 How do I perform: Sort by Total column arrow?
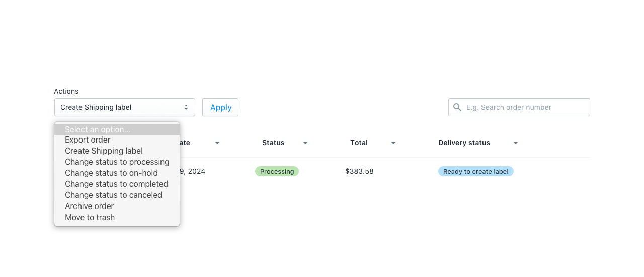pos(393,143)
